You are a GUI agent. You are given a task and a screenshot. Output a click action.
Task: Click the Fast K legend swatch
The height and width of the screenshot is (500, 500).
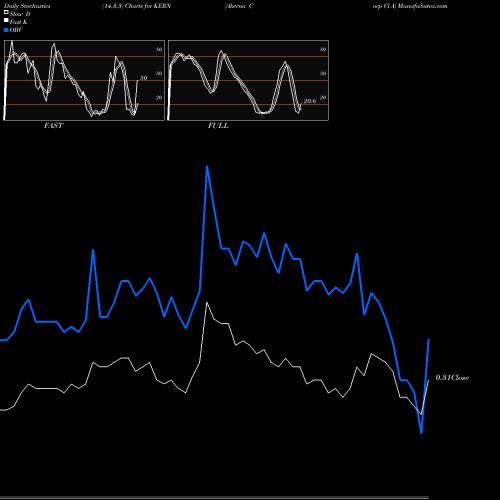click(x=6, y=21)
